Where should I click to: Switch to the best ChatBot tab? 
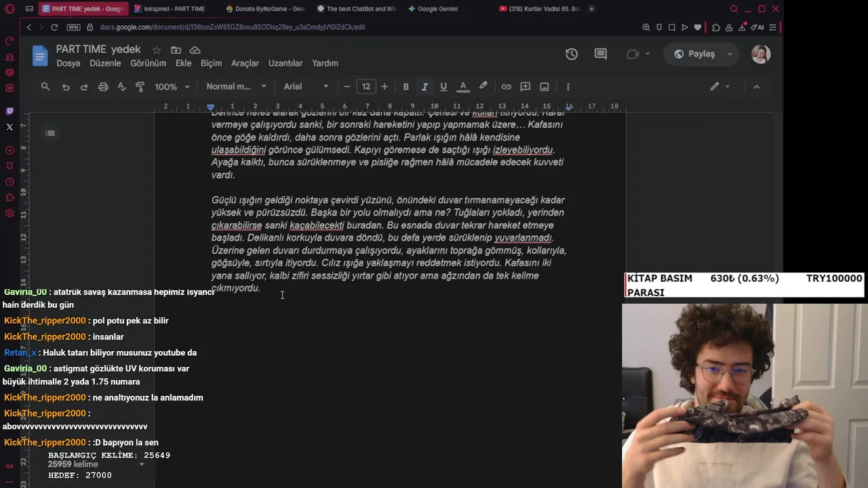pyautogui.click(x=357, y=9)
